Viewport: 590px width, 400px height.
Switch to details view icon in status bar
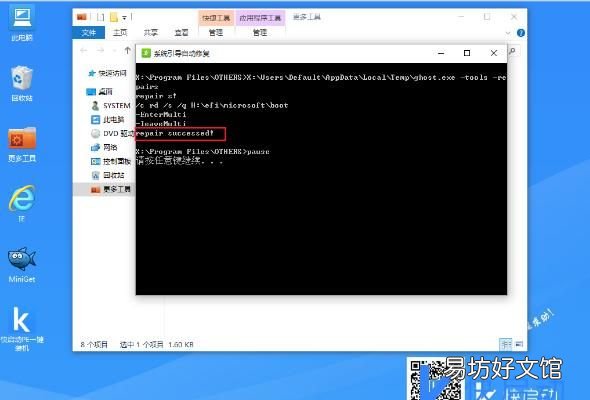pos(506,344)
